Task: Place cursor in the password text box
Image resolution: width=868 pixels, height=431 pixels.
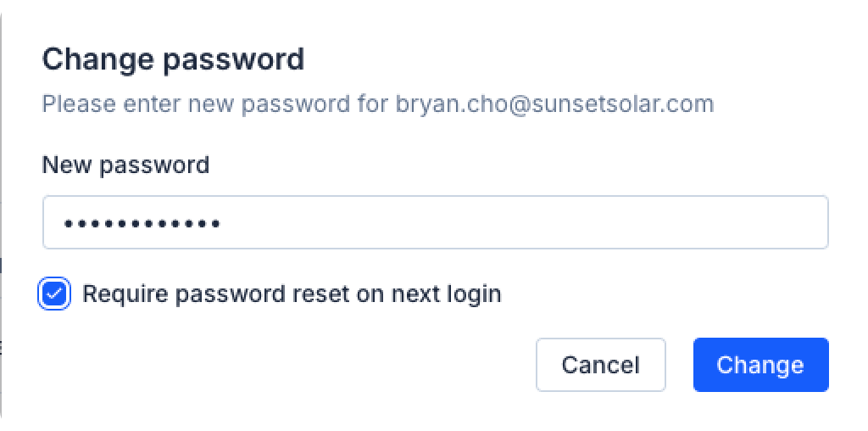Action: click(435, 223)
